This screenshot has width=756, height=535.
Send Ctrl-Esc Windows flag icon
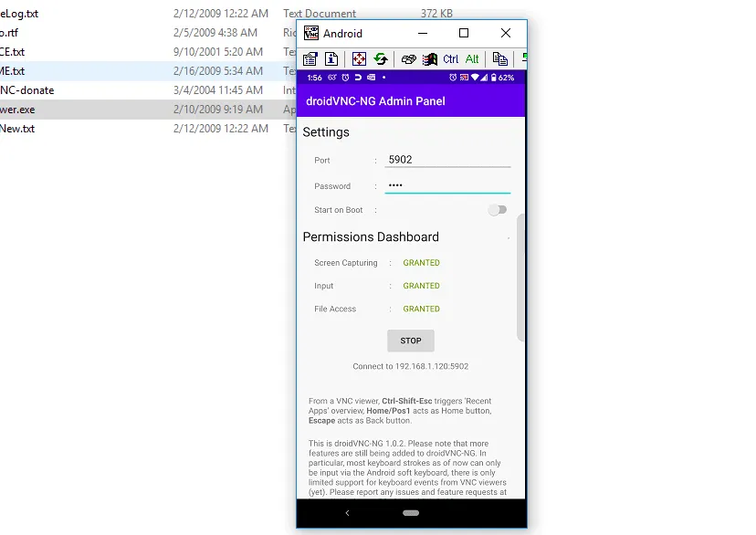pos(430,59)
